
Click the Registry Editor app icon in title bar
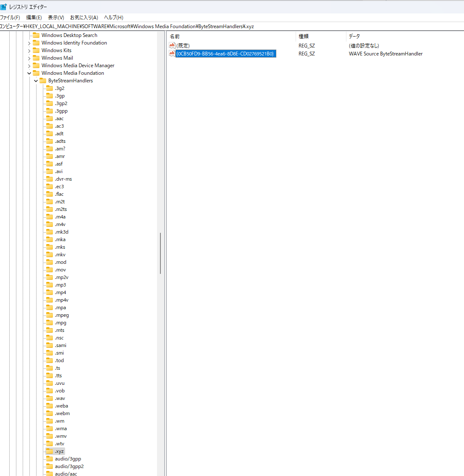click(x=4, y=7)
